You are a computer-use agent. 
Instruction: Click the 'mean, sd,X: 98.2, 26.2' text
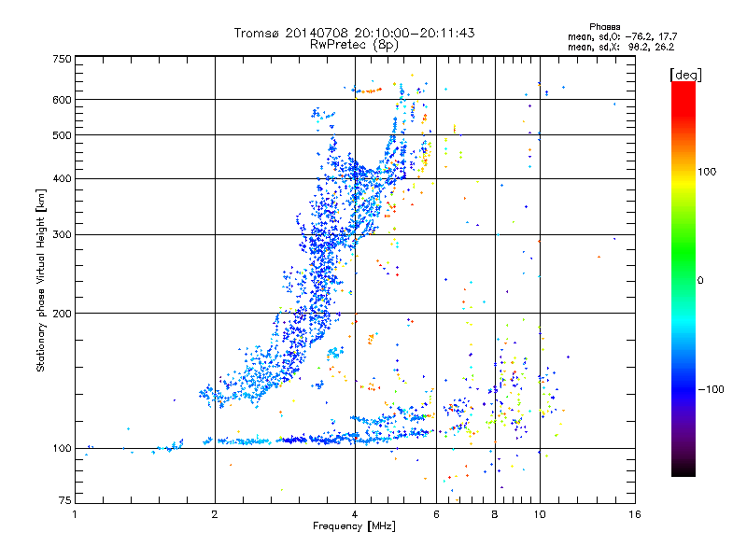tap(621, 47)
